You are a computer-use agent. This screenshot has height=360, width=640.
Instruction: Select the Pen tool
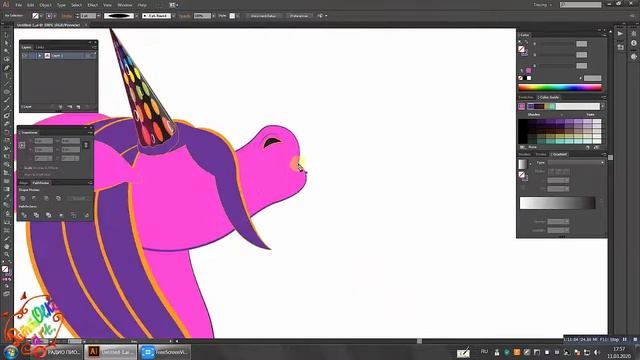pyautogui.click(x=6, y=68)
